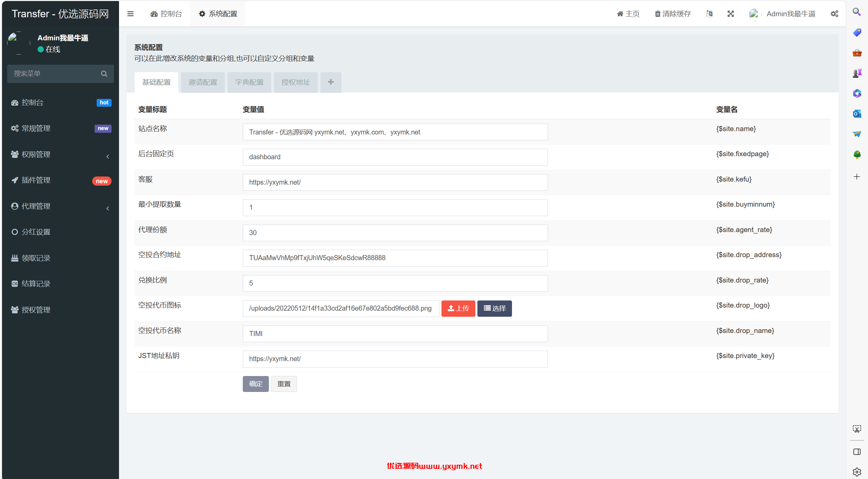
Task: Open the paper plane icon in browser sidebar
Action: pyautogui.click(x=857, y=134)
